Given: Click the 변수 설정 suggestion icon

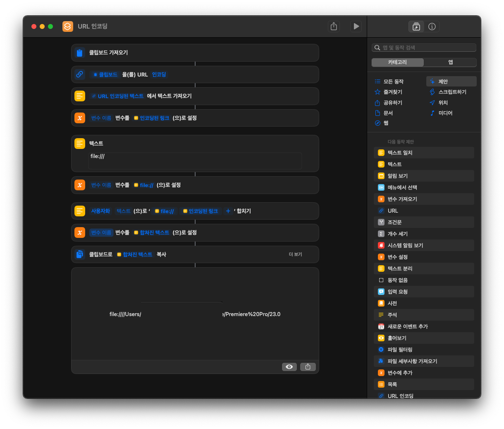Looking at the screenshot, I should coord(381,257).
